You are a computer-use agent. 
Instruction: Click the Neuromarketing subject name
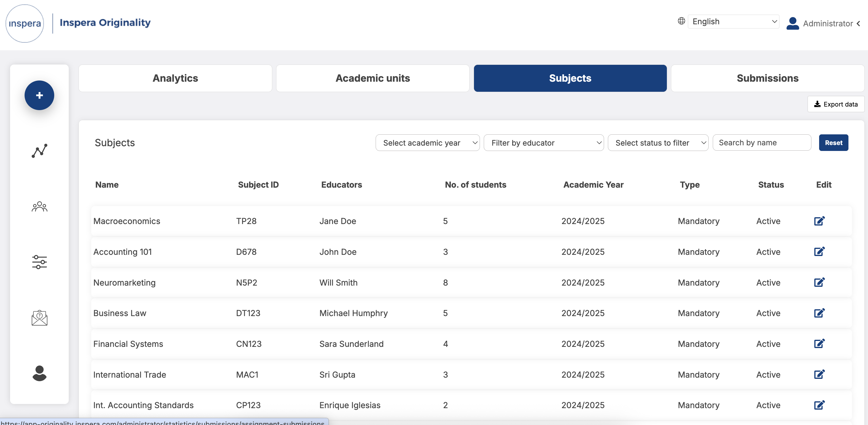click(124, 283)
